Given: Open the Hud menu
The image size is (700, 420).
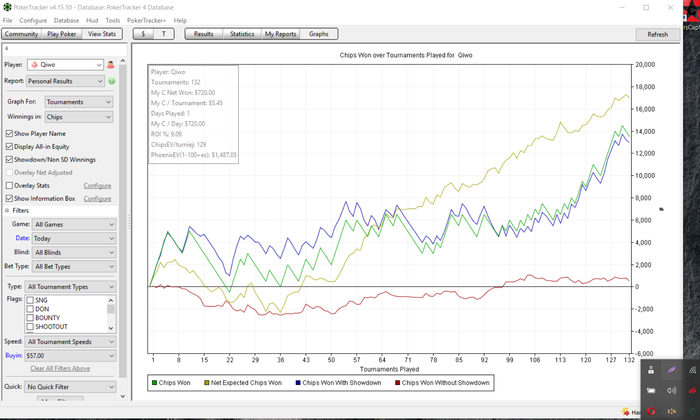Looking at the screenshot, I should (x=92, y=20).
